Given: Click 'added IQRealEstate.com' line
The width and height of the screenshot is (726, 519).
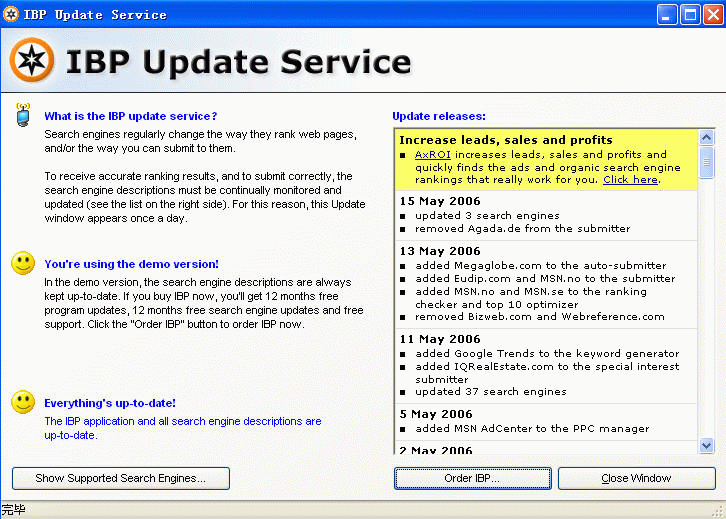Looking at the screenshot, I should click(547, 373).
